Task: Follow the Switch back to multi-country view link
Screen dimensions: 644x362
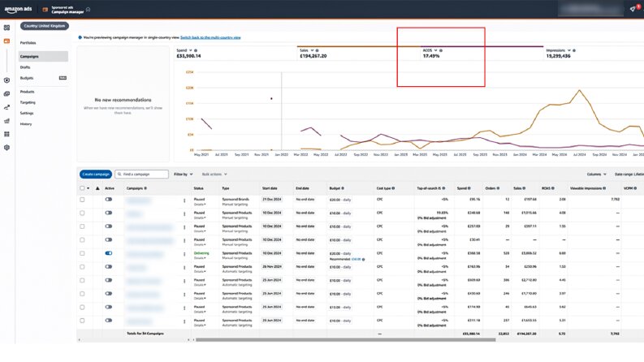Action: 210,37
